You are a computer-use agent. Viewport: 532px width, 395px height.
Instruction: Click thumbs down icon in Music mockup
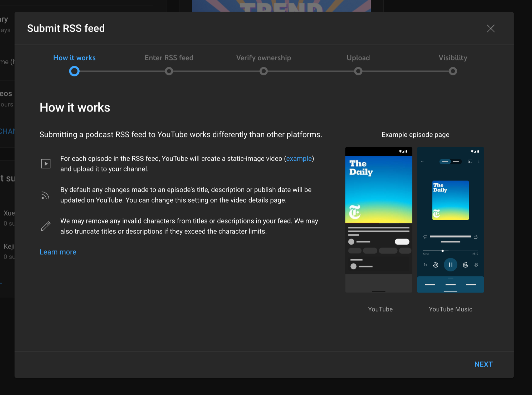(425, 237)
